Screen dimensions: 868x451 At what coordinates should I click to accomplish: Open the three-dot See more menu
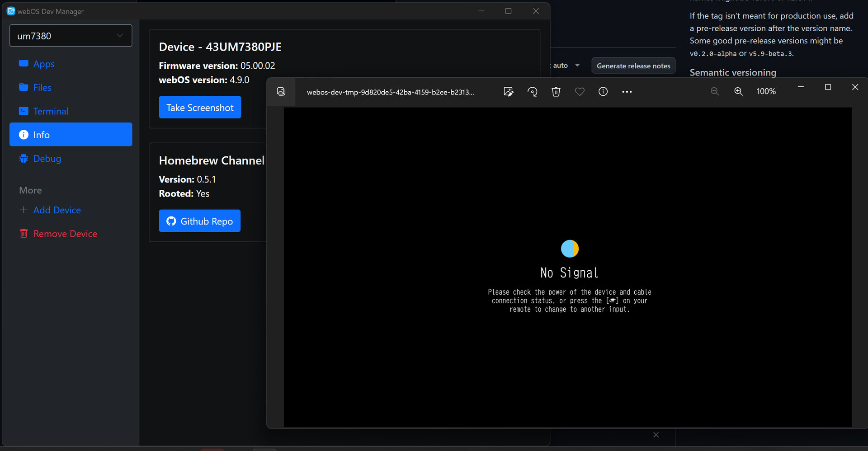627,92
